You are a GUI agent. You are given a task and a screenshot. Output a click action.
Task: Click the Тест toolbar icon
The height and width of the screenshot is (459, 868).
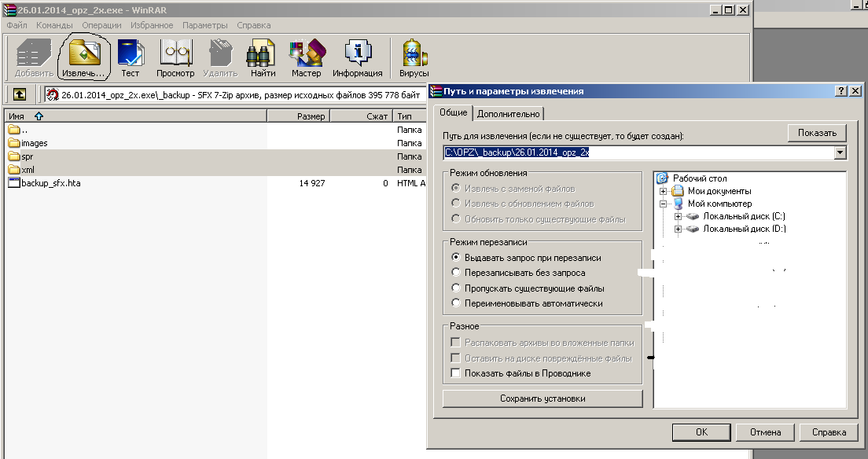(x=130, y=55)
